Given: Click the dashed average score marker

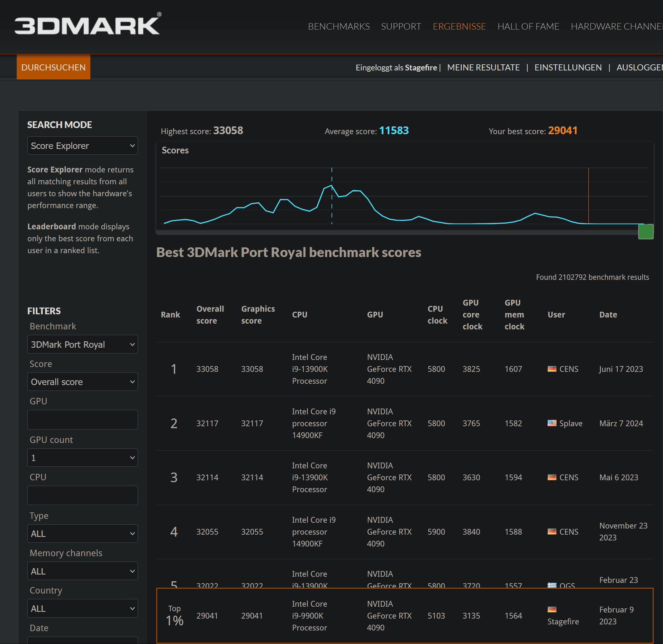Looking at the screenshot, I should [331, 196].
